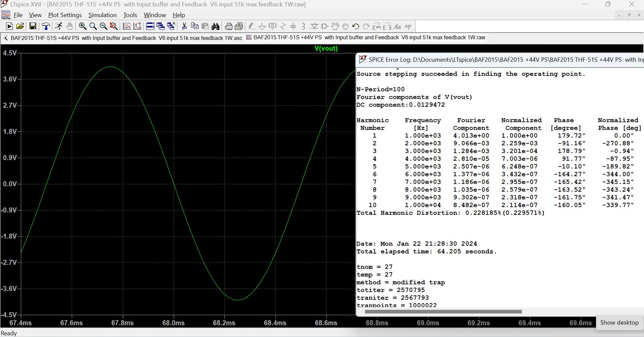Save using the floppy disk icon
The width and height of the screenshot is (644, 337).
tap(33, 26)
